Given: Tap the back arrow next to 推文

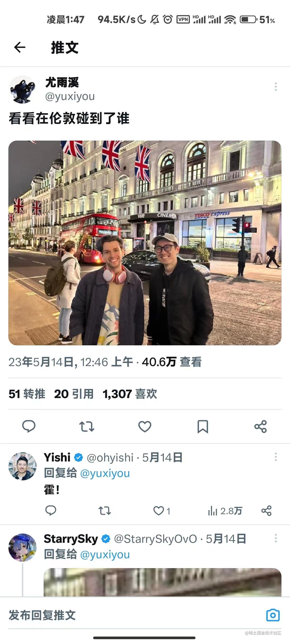Looking at the screenshot, I should pos(20,47).
